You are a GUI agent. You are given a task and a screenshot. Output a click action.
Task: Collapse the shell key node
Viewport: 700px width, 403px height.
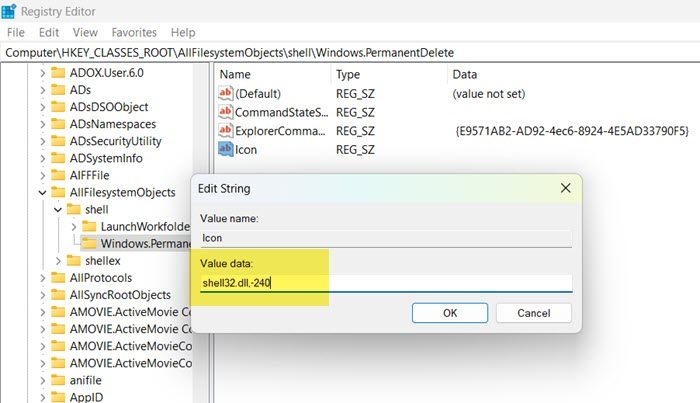[x=56, y=209]
